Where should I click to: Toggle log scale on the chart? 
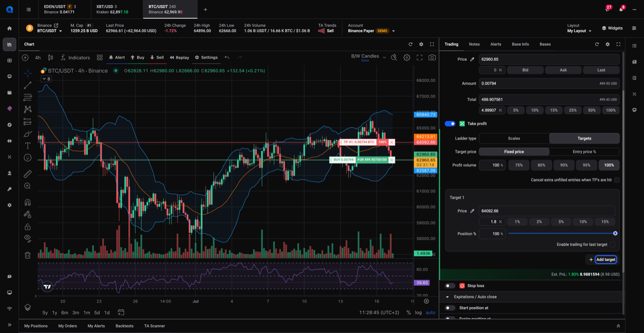418,312
